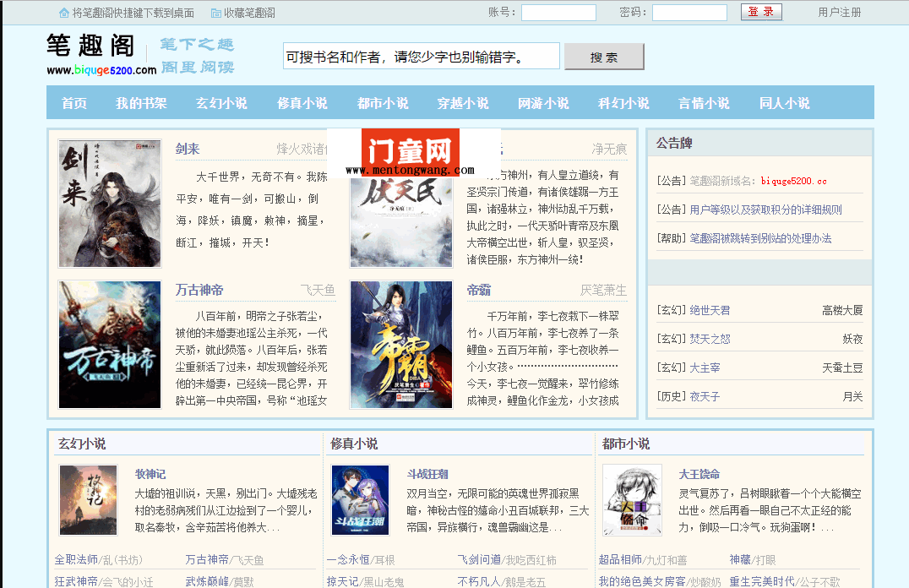Click the 公告牌 panel heading

point(674,144)
